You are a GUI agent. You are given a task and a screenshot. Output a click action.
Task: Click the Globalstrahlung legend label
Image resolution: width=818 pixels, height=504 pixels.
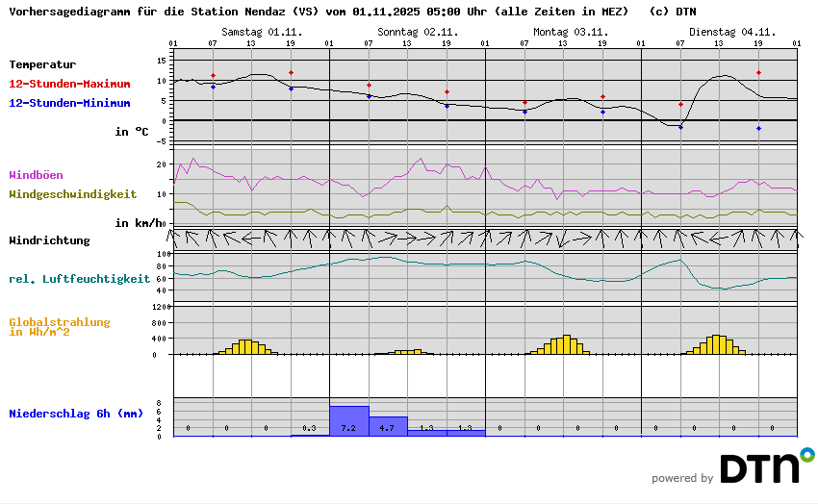59,322
